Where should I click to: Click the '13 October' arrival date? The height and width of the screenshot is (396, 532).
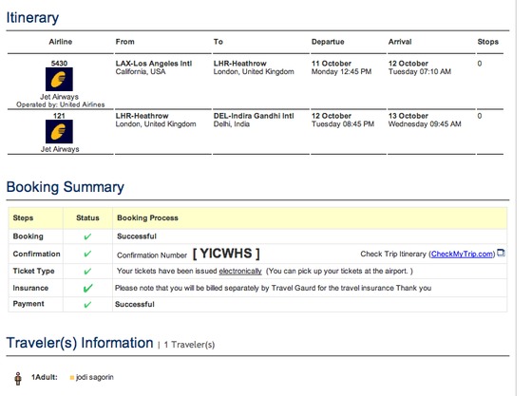coord(408,116)
